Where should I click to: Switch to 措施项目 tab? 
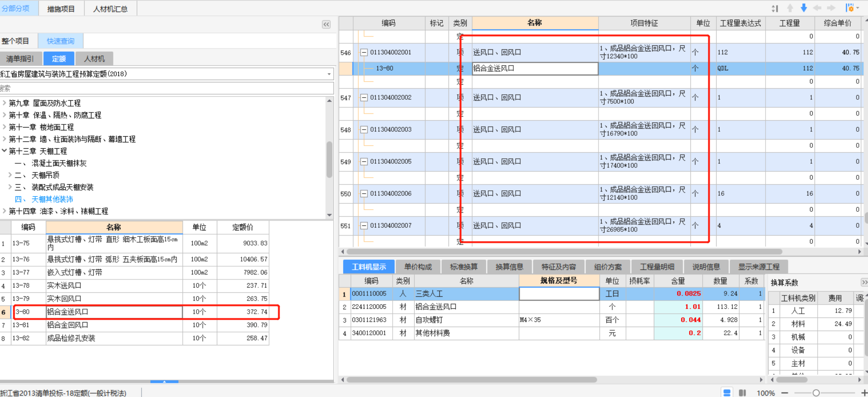(x=61, y=9)
